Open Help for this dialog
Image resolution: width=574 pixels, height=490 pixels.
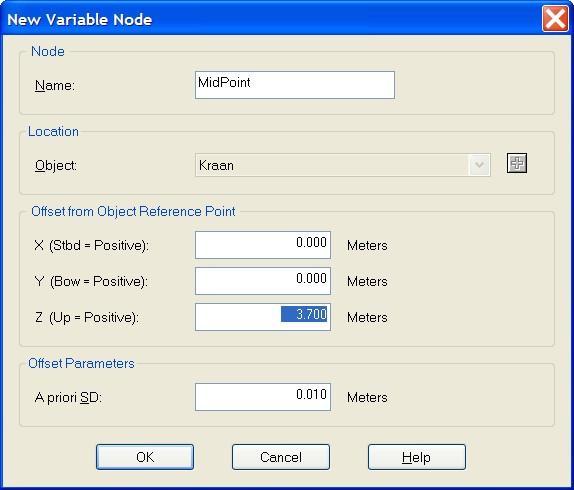(417, 457)
